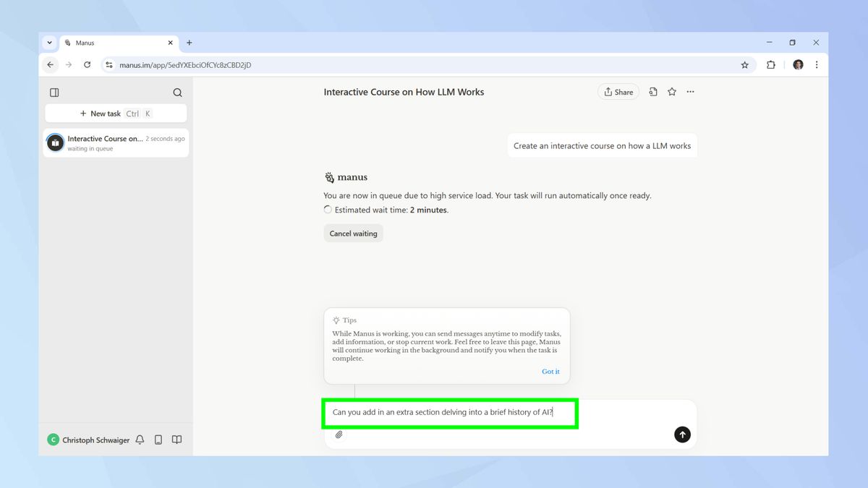The height and width of the screenshot is (488, 868).
Task: Star this task as a favorite
Action: pyautogui.click(x=671, y=92)
